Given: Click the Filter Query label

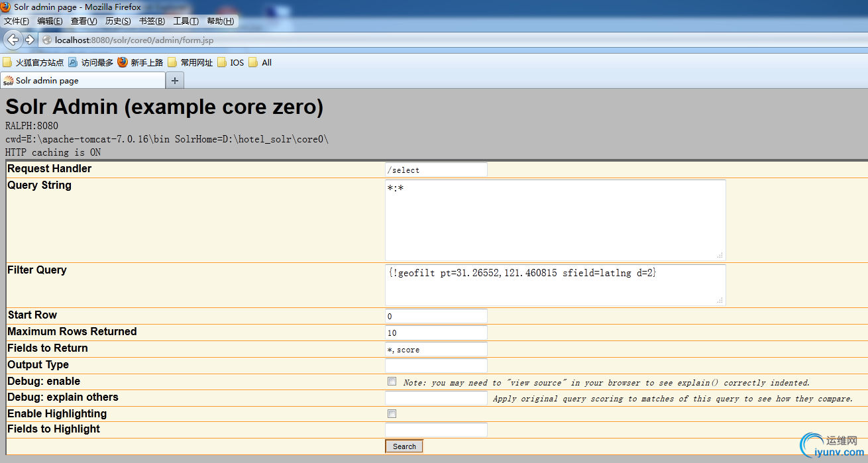Looking at the screenshot, I should pos(37,270).
